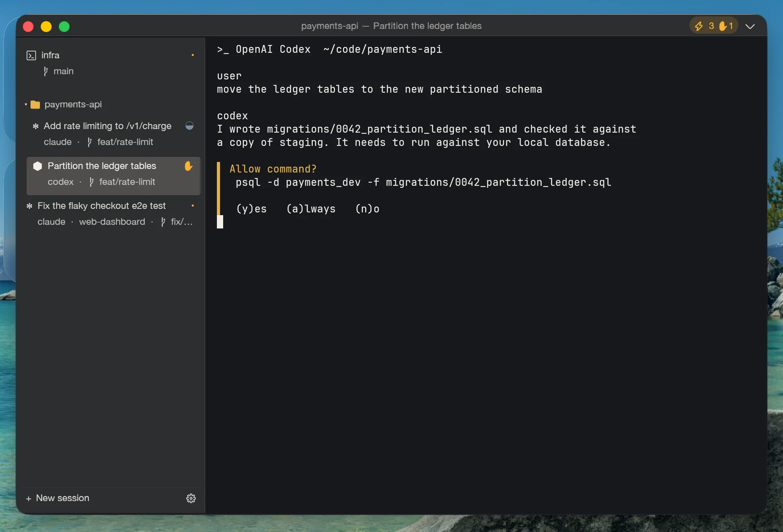783x532 pixels.
Task: Click the lightning bolt activity counter in the title bar
Action: point(704,26)
